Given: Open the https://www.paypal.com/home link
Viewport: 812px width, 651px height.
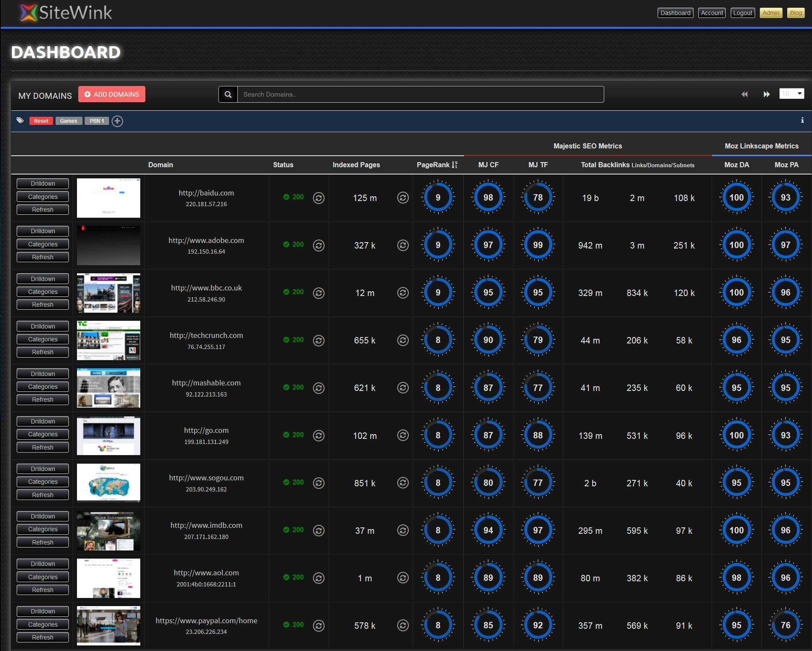Looking at the screenshot, I should point(206,621).
